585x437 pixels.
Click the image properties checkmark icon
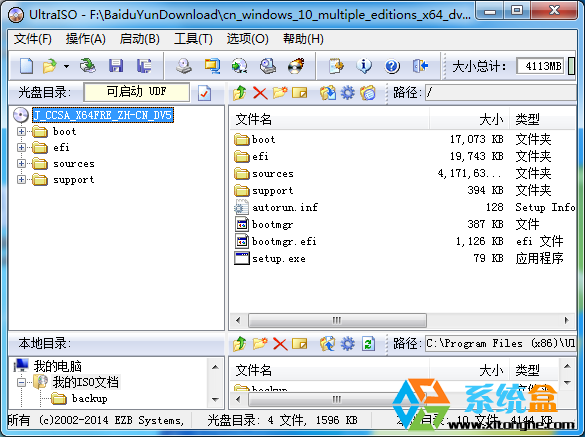[x=204, y=93]
